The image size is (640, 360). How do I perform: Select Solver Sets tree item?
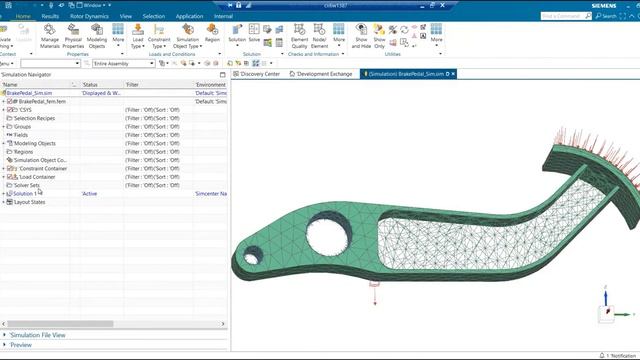(27, 185)
